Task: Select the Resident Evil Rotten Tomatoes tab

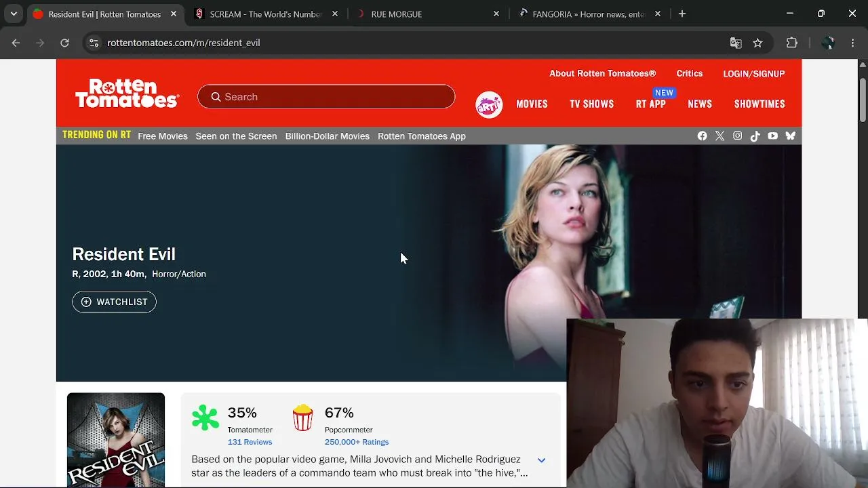Action: 104,14
